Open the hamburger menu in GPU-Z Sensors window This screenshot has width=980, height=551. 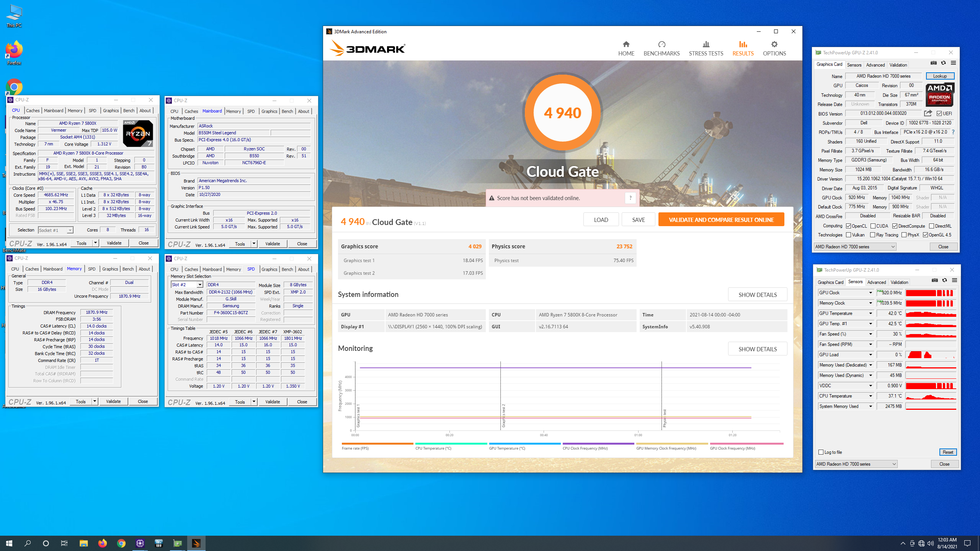point(954,280)
